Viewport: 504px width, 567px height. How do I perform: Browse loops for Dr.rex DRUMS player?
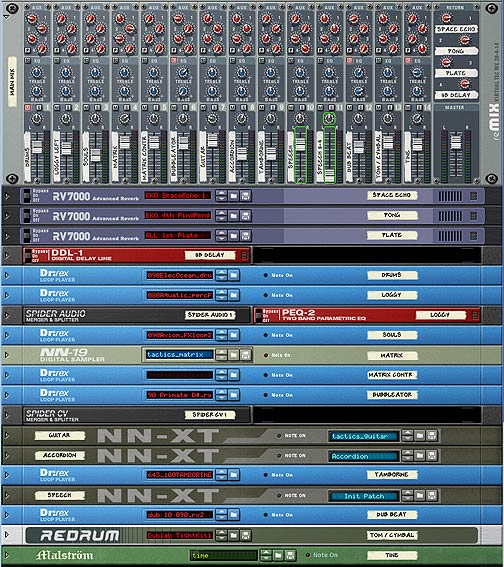coord(234,276)
